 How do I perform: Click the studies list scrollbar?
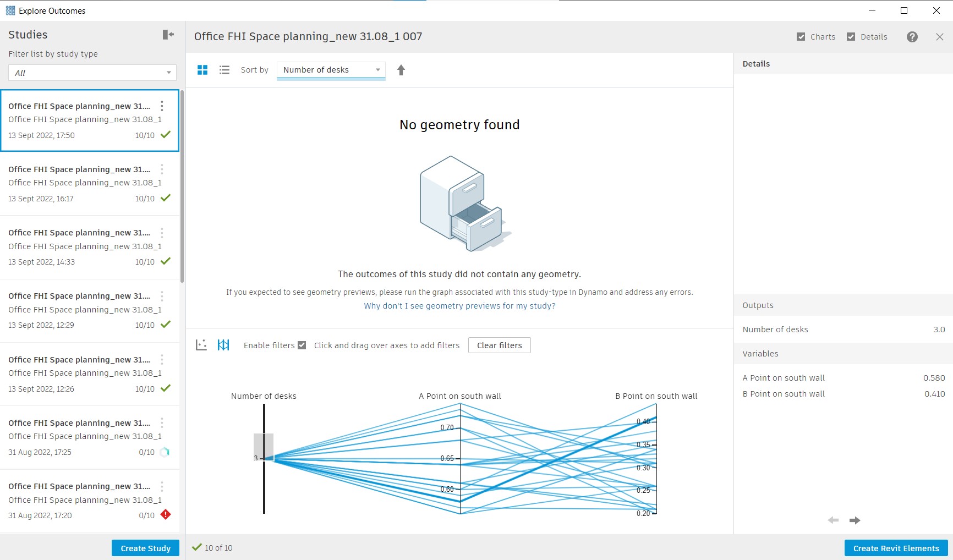[182, 186]
